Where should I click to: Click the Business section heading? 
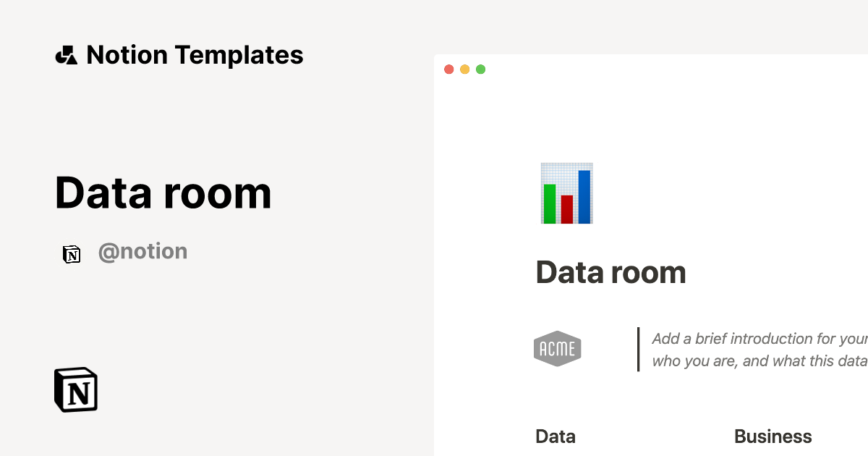coord(773,436)
